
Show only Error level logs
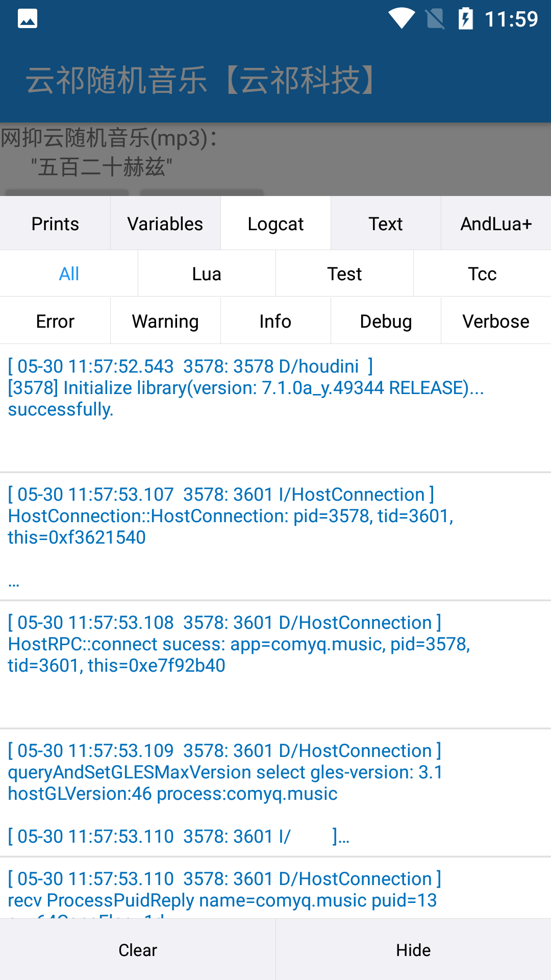click(55, 321)
